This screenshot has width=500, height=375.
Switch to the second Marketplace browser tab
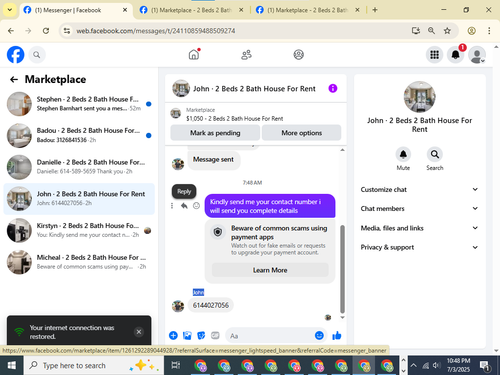191,10
